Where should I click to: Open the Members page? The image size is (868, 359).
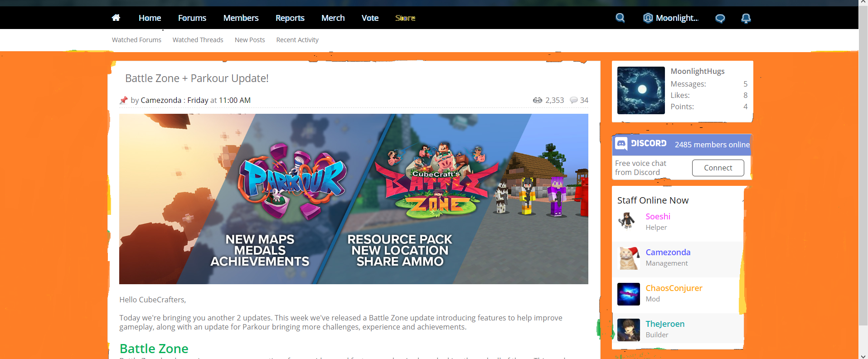click(x=241, y=18)
